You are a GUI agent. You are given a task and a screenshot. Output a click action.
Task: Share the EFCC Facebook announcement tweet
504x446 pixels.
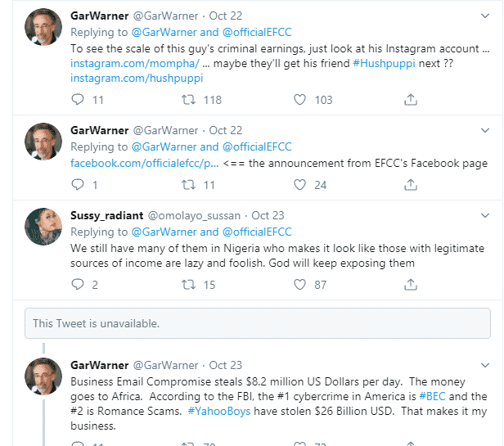point(411,185)
